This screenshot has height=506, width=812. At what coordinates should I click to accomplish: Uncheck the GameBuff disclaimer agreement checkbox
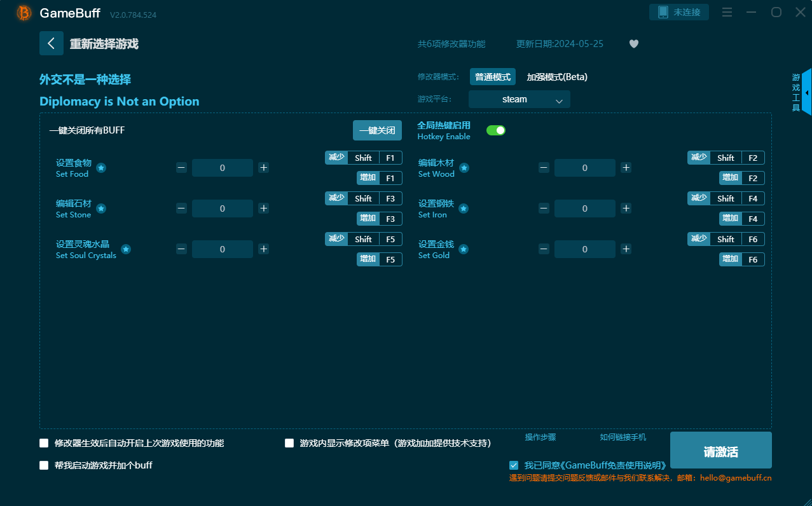coord(514,465)
